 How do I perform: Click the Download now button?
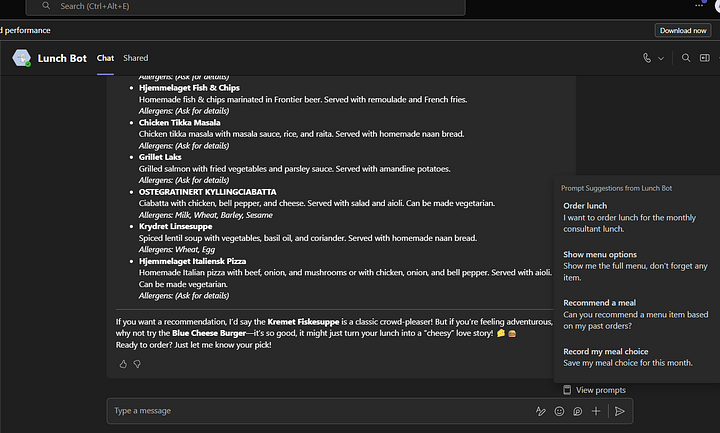[683, 30]
